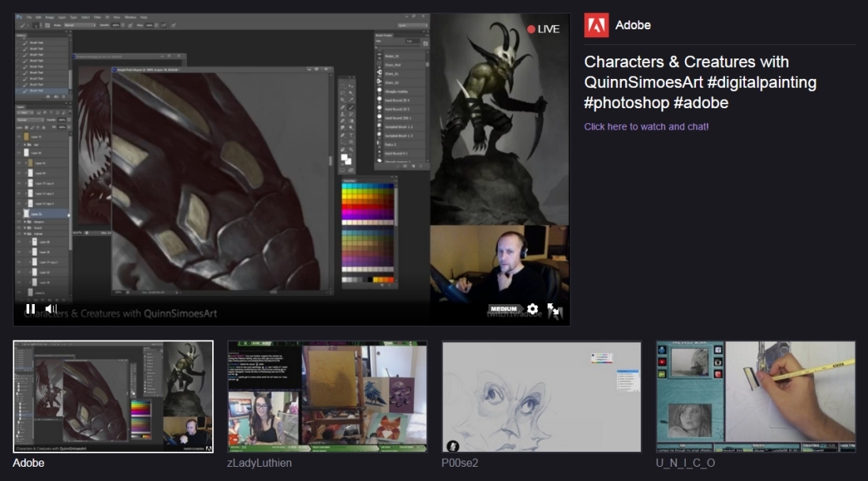Pause the live Adobe stream

(31, 309)
